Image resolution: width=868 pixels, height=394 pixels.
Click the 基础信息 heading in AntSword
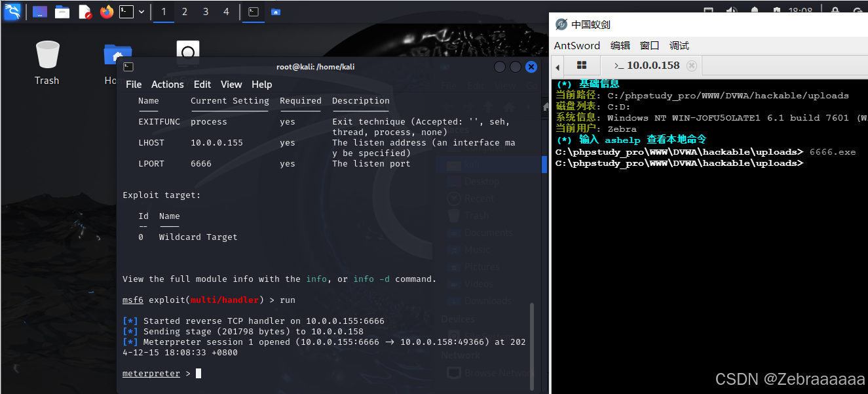(587, 84)
